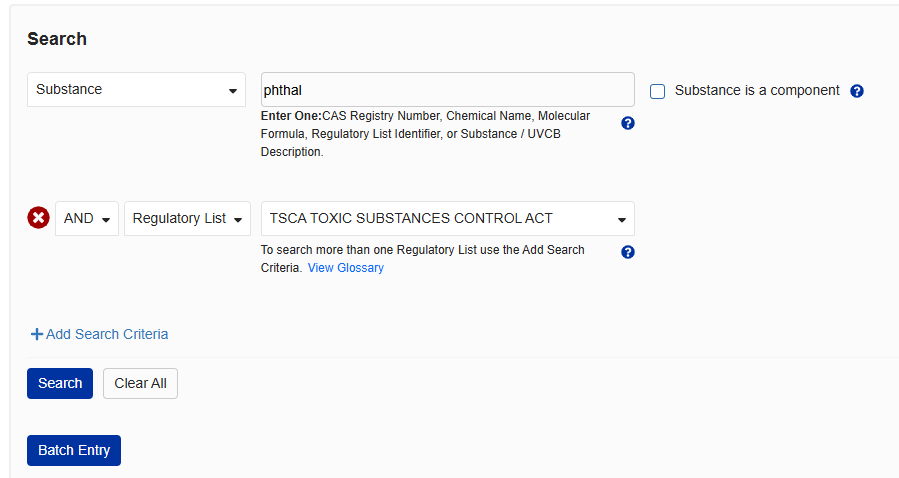
Task: Open the View Glossary link
Action: click(x=346, y=268)
